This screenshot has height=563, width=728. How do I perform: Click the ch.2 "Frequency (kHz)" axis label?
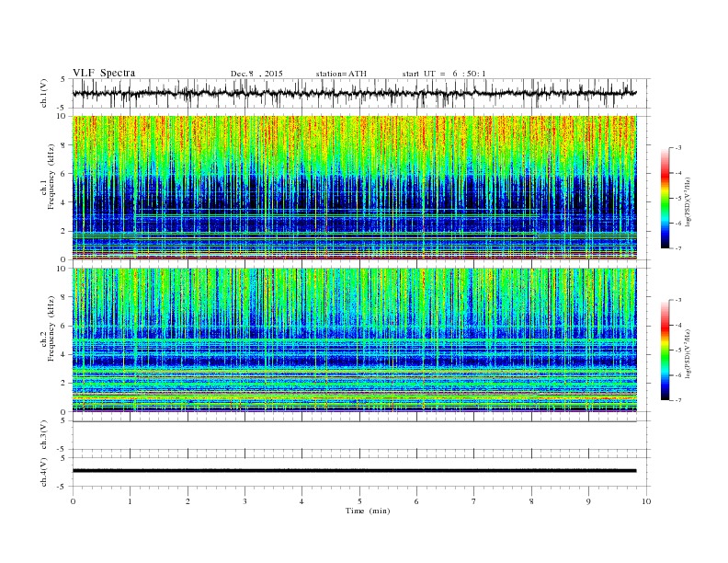pos(51,327)
